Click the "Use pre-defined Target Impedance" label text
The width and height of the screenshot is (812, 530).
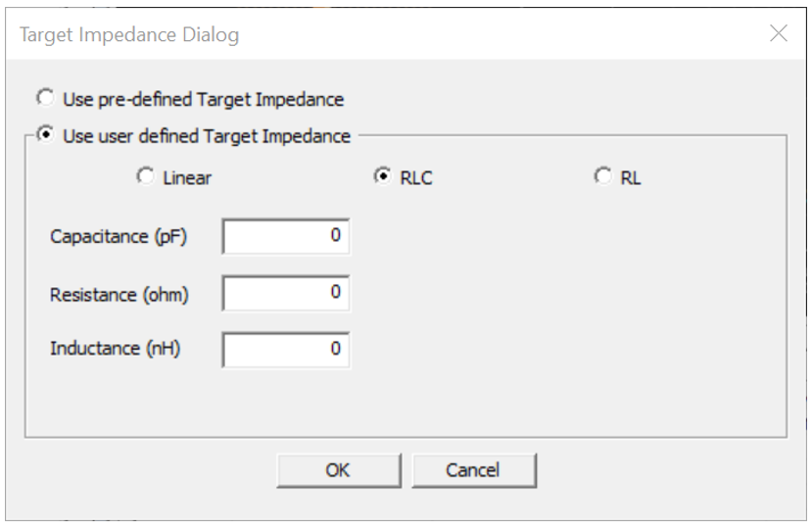click(203, 99)
